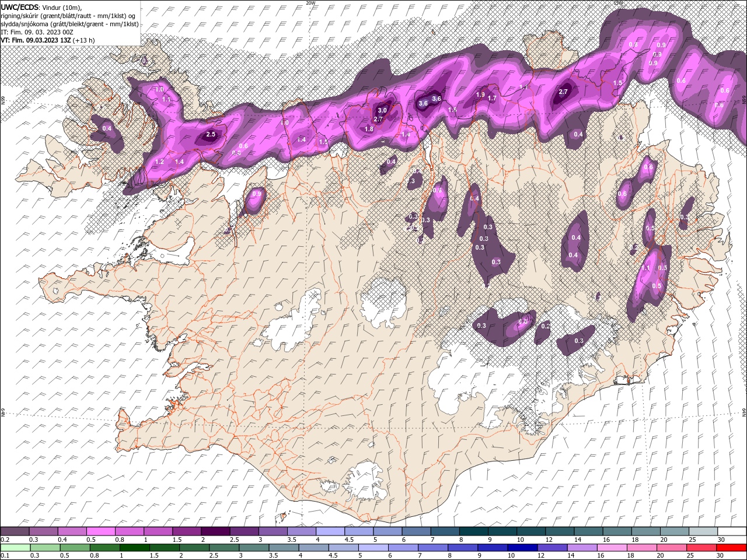
Task: Click the '1.7' precipitation value on the map
Action: pyautogui.click(x=492, y=99)
